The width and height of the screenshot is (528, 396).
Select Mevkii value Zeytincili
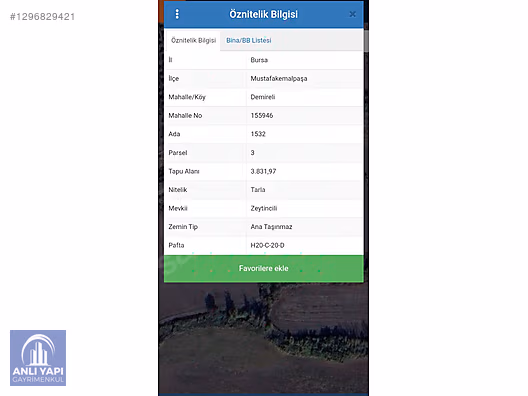[264, 208]
